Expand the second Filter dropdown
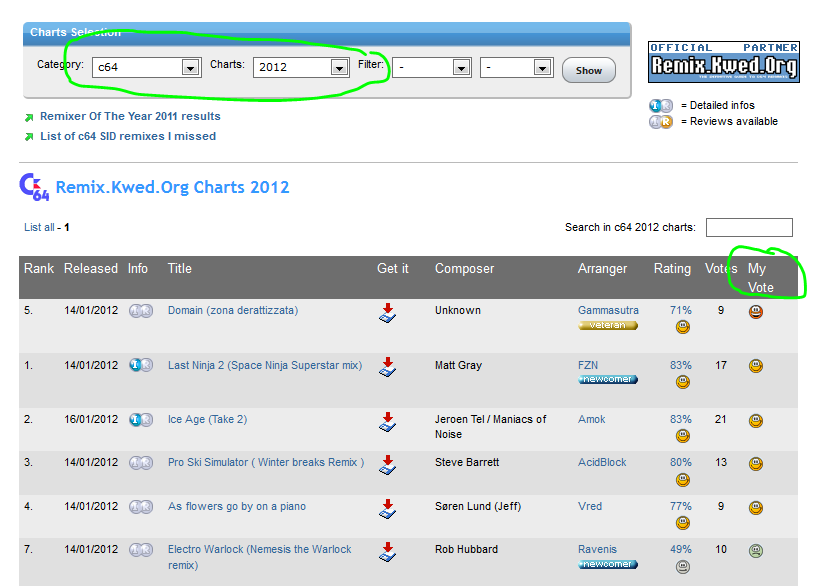This screenshot has height=586, width=823. (x=515, y=68)
